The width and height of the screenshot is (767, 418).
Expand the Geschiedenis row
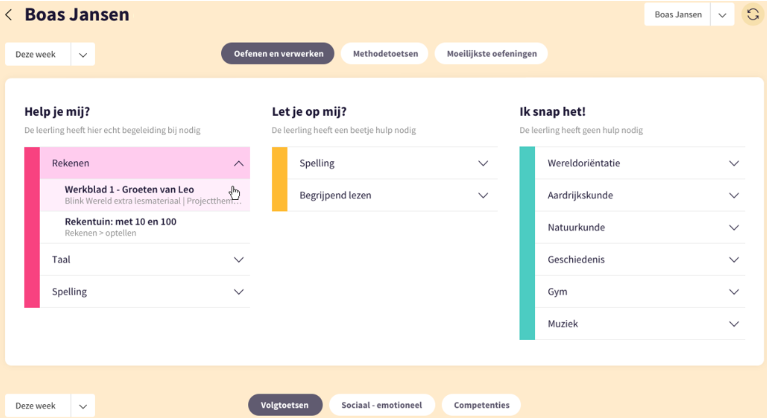point(734,260)
